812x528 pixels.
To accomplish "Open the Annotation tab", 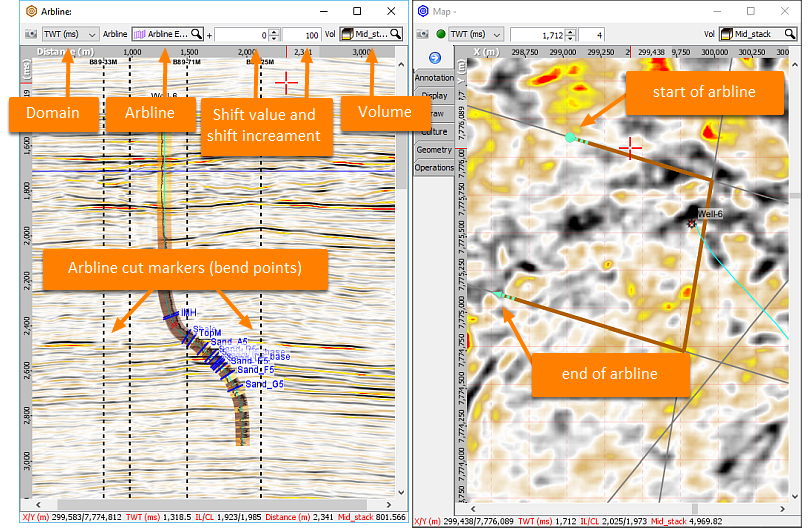I will point(434,78).
